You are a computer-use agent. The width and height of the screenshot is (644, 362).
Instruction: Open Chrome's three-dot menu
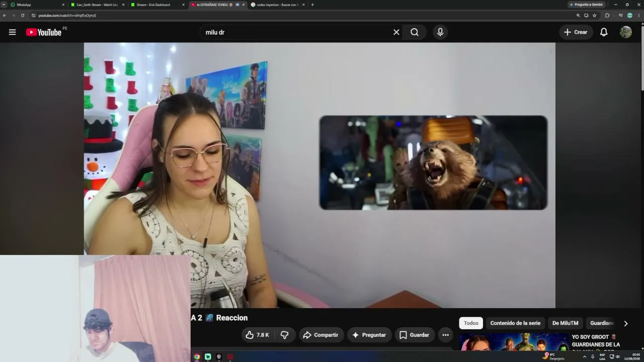tap(638, 16)
